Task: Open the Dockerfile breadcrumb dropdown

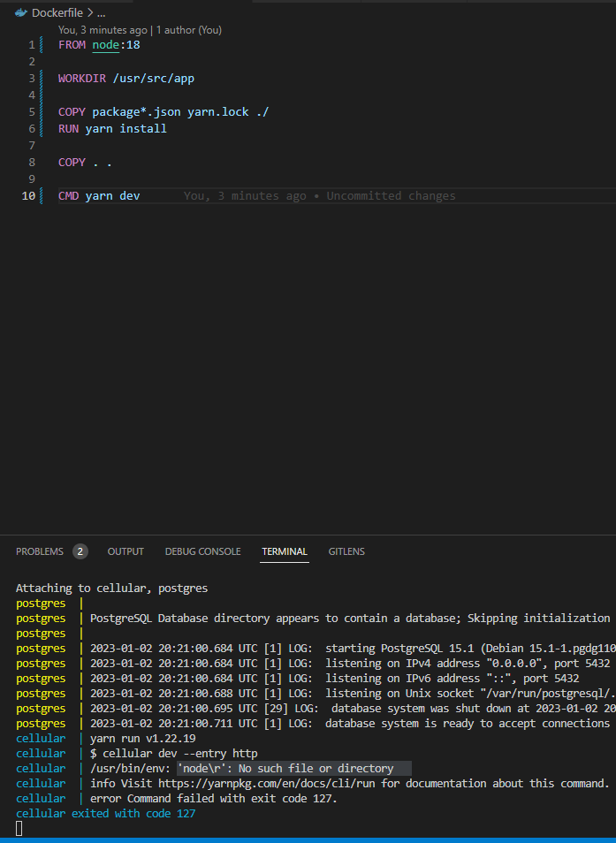Action: click(x=58, y=12)
